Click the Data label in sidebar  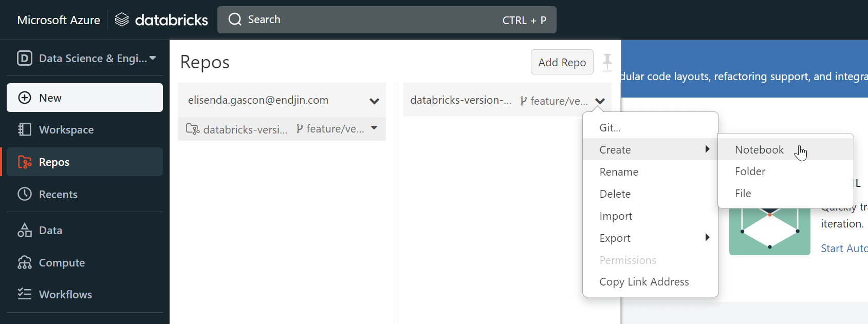(50, 230)
